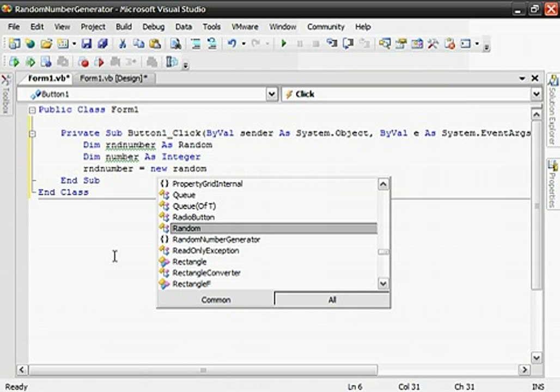560x392 pixels.
Task: Open the Build menu
Action: point(124,27)
